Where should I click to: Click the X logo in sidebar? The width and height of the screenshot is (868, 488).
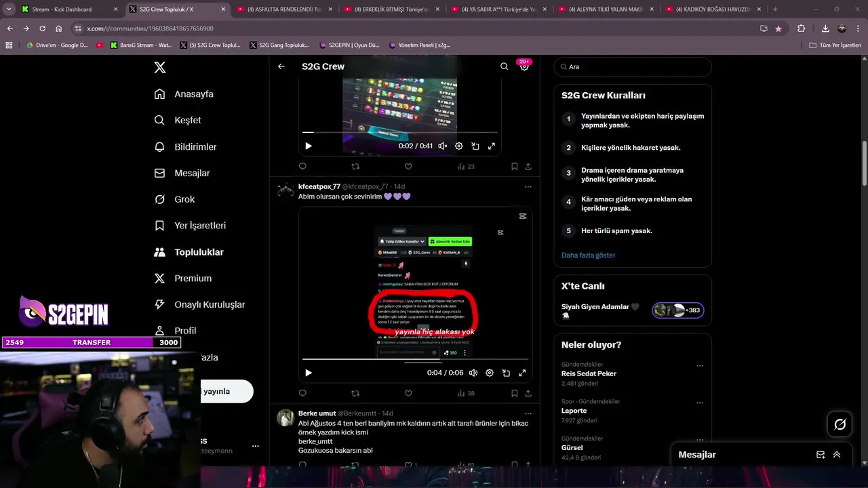click(x=160, y=67)
